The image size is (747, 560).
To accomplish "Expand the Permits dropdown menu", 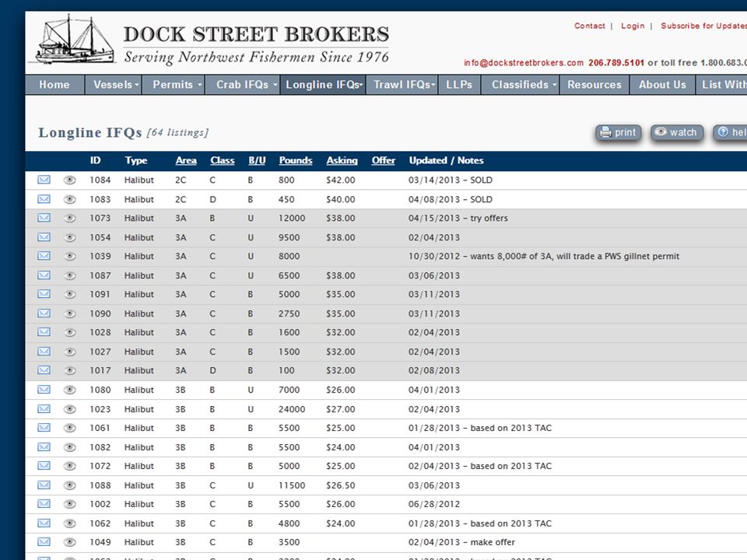I will (174, 85).
